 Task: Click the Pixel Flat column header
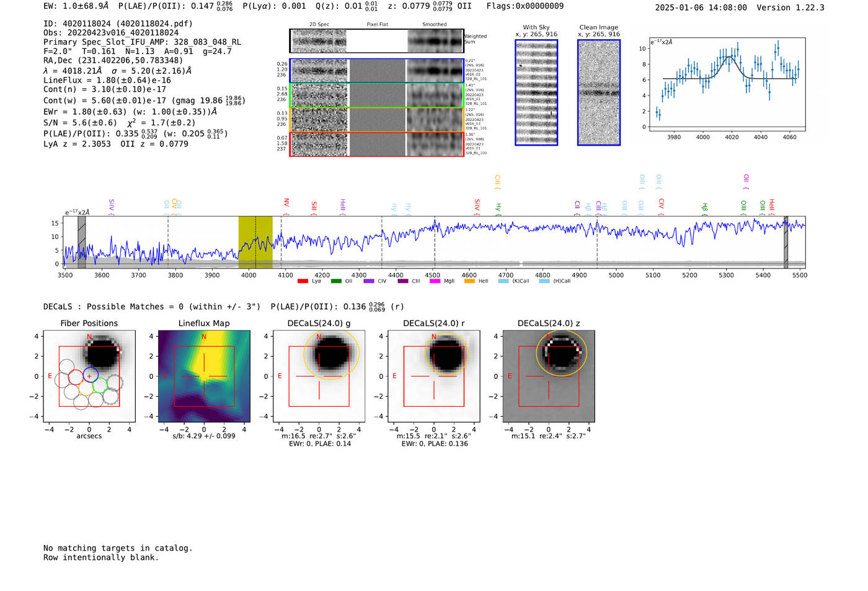pos(377,25)
